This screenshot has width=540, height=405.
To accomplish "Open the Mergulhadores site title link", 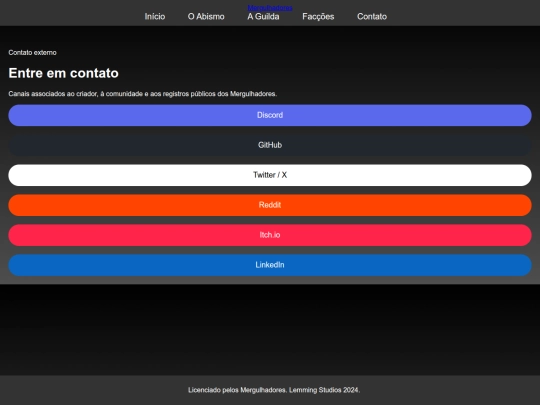I will click(270, 8).
